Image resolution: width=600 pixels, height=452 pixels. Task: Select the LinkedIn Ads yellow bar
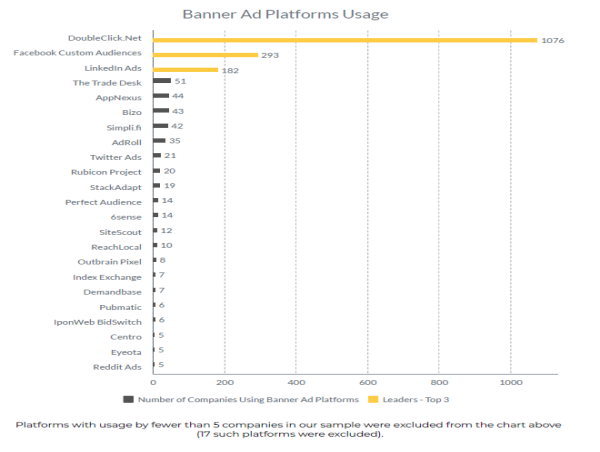pyautogui.click(x=186, y=70)
